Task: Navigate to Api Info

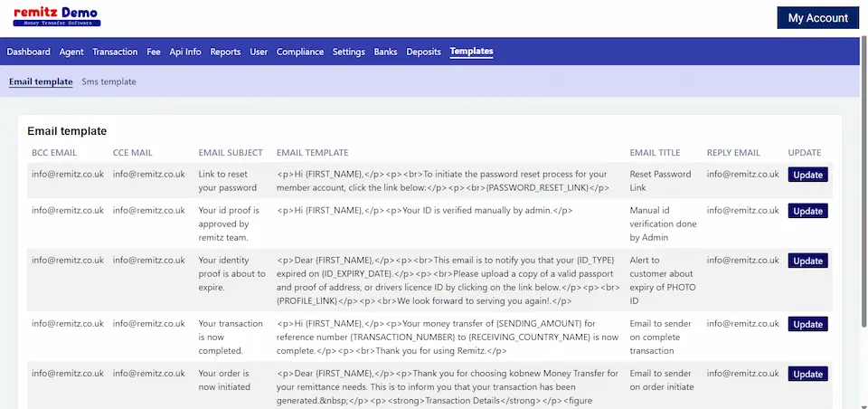Action: point(185,52)
